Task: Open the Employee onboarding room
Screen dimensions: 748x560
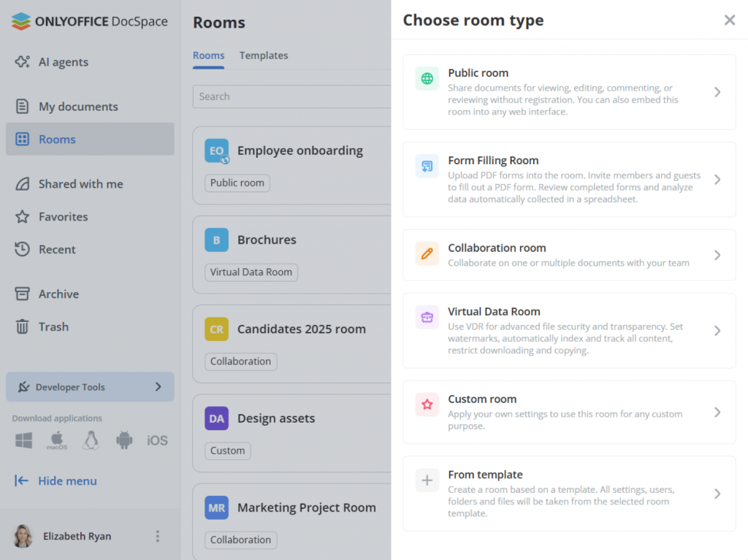Action: point(299,151)
